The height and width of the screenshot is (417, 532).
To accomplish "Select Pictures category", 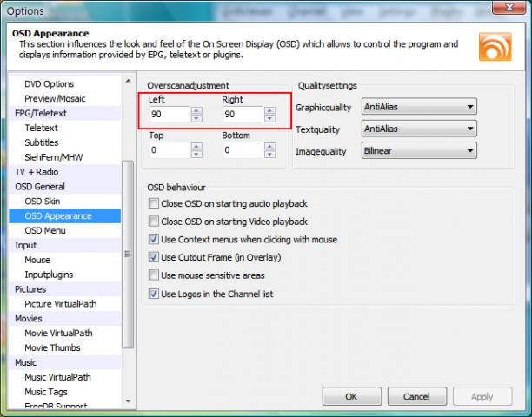I will point(30,289).
